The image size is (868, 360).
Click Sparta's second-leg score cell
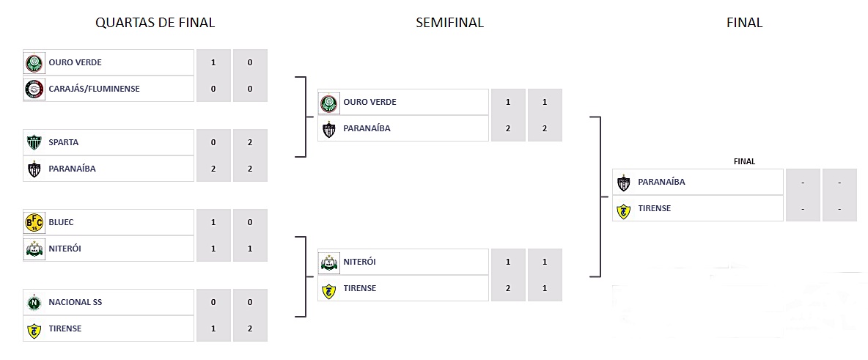click(x=250, y=142)
